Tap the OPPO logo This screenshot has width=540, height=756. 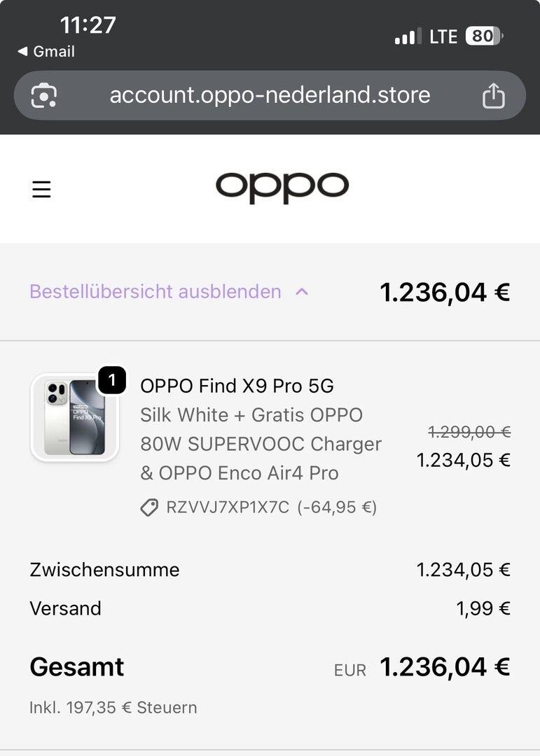click(282, 187)
